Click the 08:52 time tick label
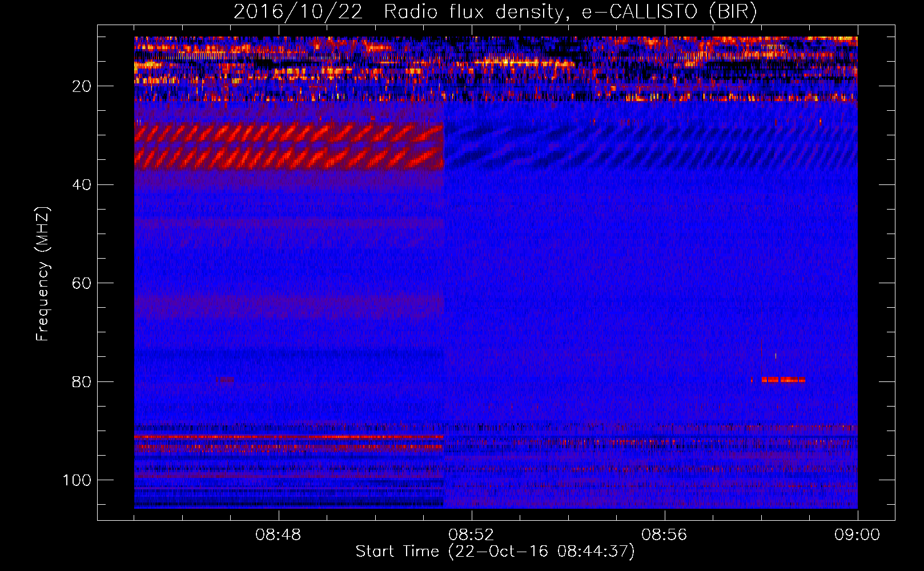924x571 pixels. tap(471, 535)
